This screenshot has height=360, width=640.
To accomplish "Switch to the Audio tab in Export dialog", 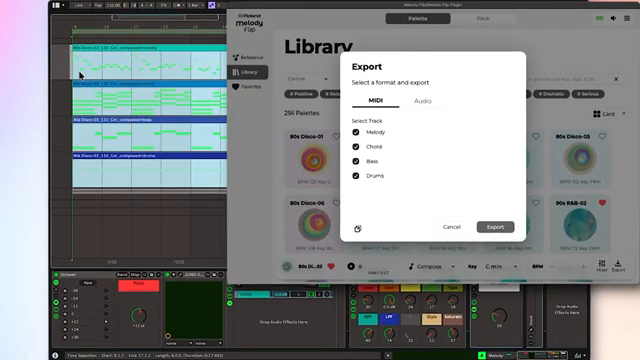I will 423,101.
